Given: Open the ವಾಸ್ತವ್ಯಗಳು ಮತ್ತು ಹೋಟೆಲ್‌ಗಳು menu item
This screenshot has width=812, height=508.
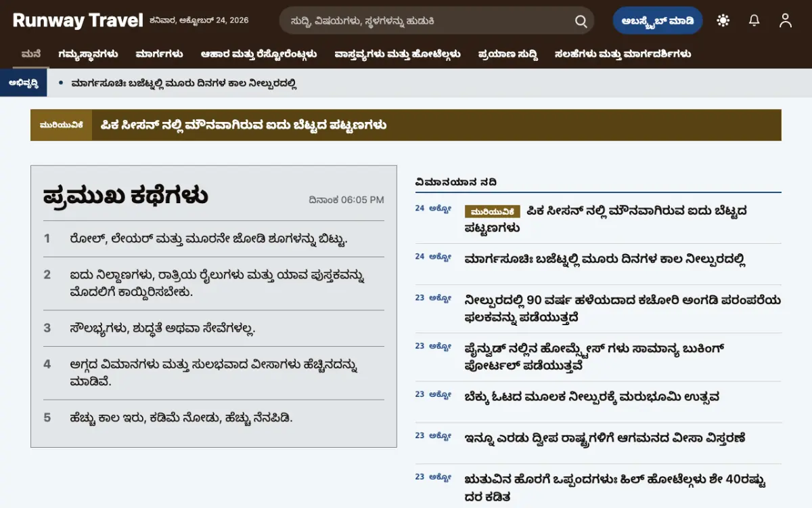Looking at the screenshot, I should (397, 54).
